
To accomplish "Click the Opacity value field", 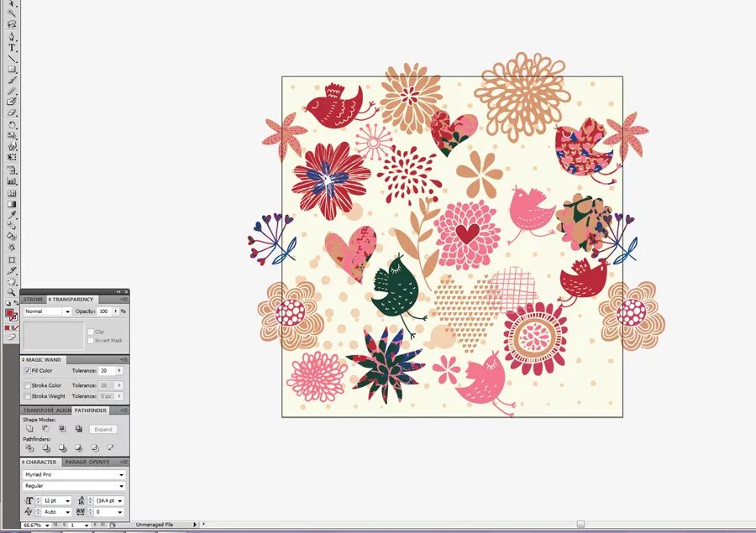I will click(x=104, y=311).
